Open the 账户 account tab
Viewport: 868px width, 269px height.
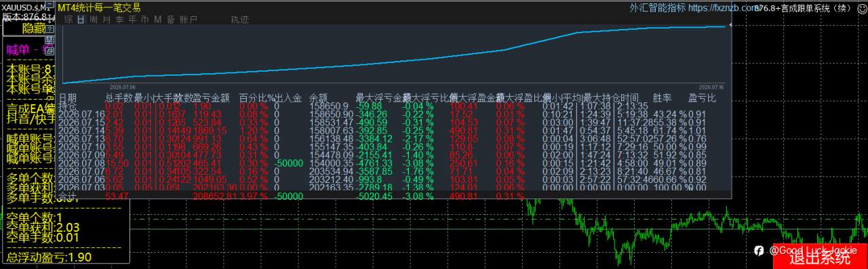pos(189,20)
